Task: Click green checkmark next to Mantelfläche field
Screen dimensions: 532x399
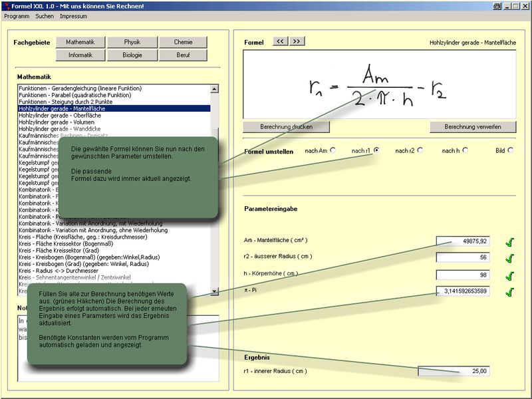Action: point(510,242)
